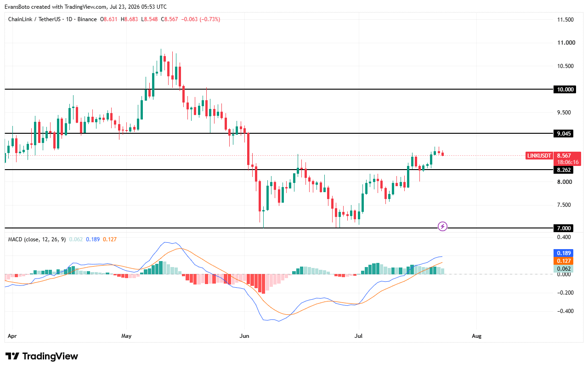Click the TradingView wordmark text
The width and height of the screenshot is (588, 370).
pos(50,356)
